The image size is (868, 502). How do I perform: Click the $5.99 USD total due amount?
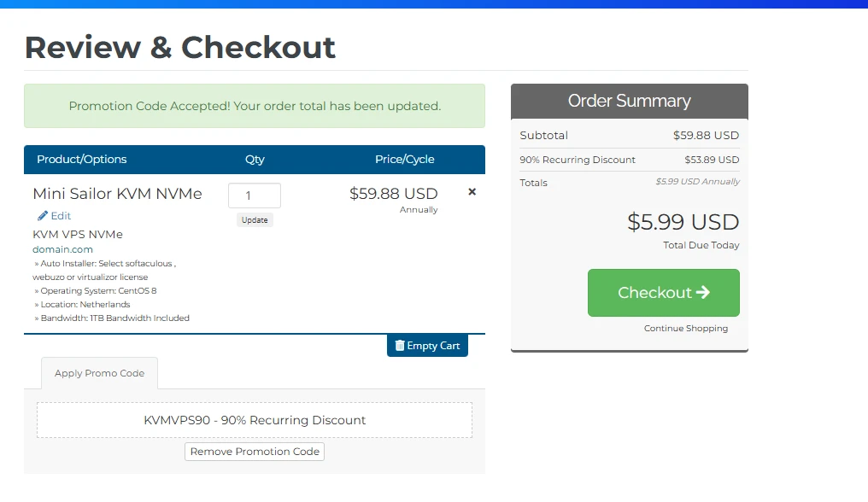click(x=683, y=222)
